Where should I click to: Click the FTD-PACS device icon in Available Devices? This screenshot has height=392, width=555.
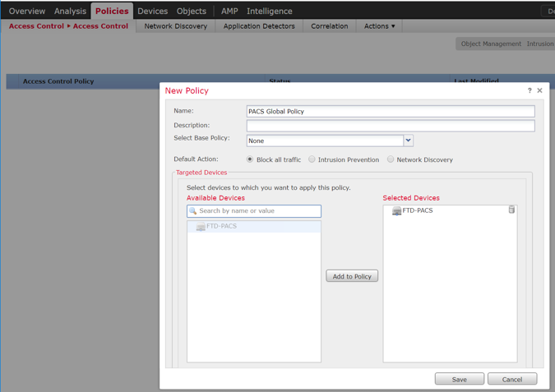pos(201,227)
